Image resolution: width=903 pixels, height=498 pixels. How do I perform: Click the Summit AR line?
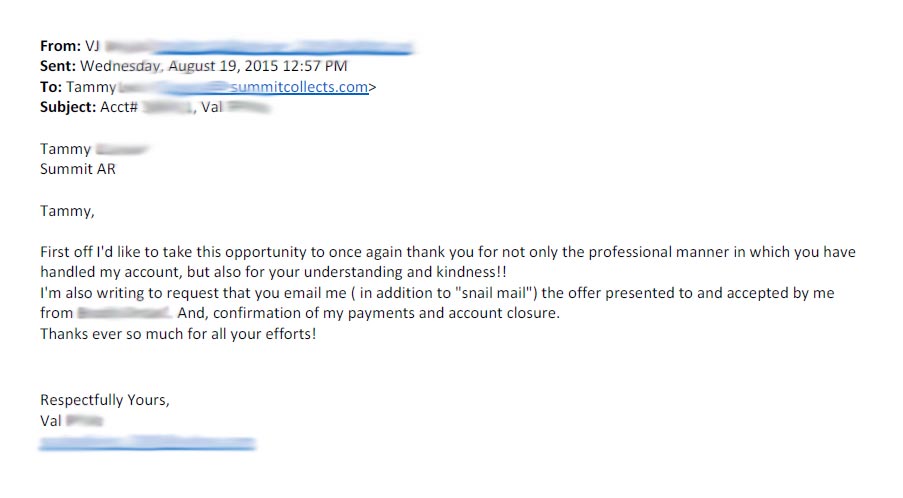(x=78, y=169)
